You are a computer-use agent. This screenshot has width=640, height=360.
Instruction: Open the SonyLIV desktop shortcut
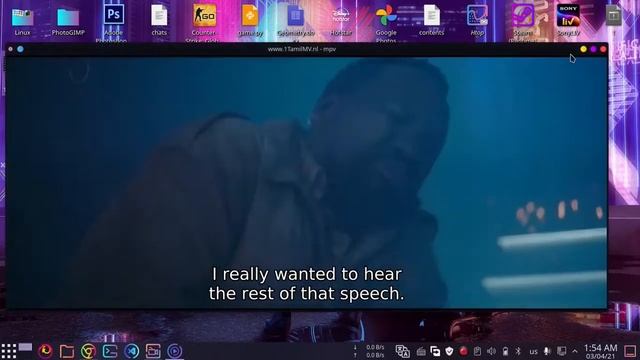click(x=568, y=20)
